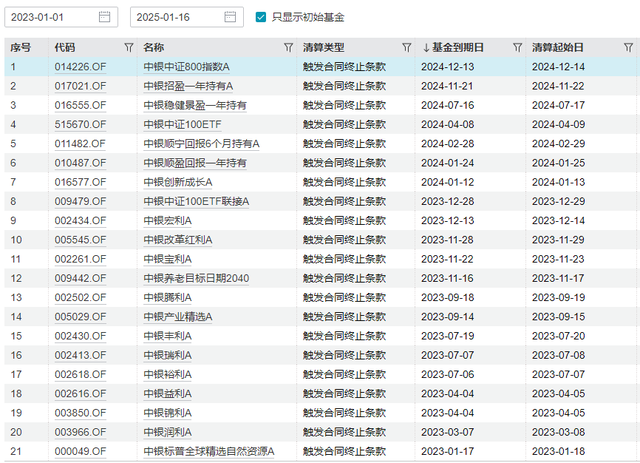Open fund code 011482.OF
Viewport: 640px width, 463px height.
[80, 144]
